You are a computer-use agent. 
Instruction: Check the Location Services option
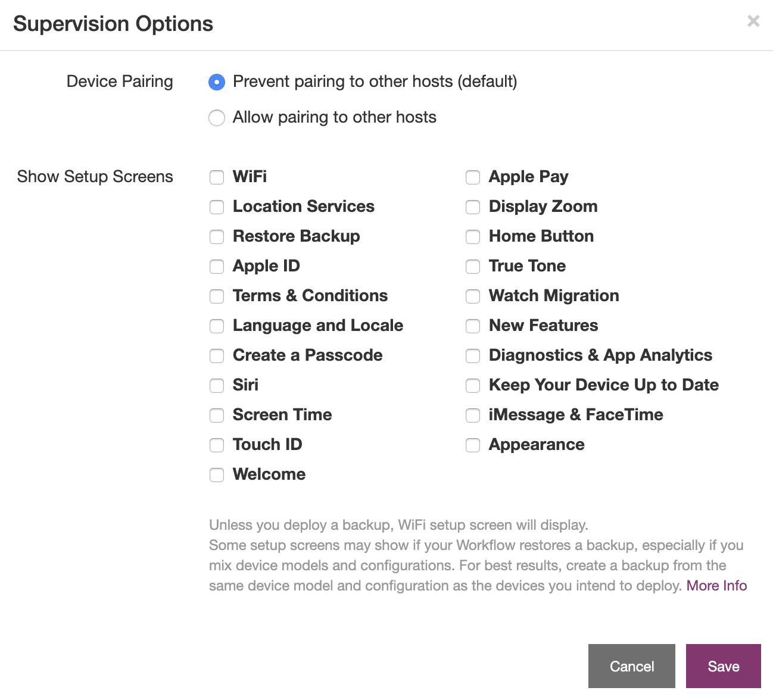coord(217,207)
